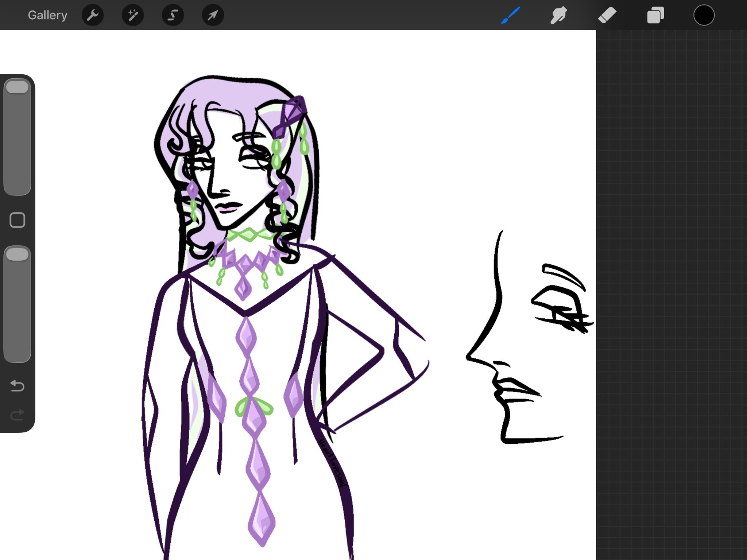Select the Selection S-ribbon tool
Viewport: 747px width, 560px height.
click(173, 15)
